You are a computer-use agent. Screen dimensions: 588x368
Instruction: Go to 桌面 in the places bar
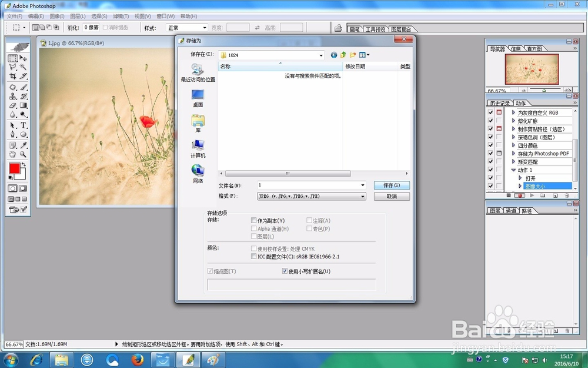pos(198,98)
